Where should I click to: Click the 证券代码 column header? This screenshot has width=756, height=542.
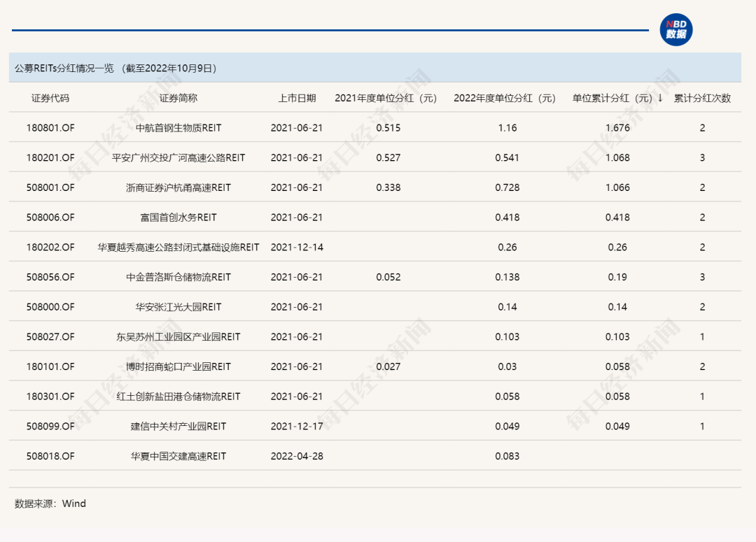[50, 99]
